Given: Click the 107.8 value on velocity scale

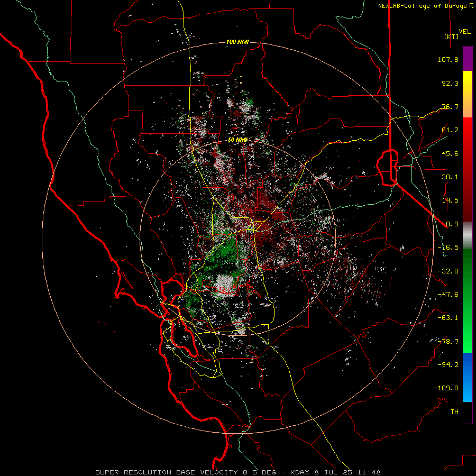Looking at the screenshot, I should point(448,59).
